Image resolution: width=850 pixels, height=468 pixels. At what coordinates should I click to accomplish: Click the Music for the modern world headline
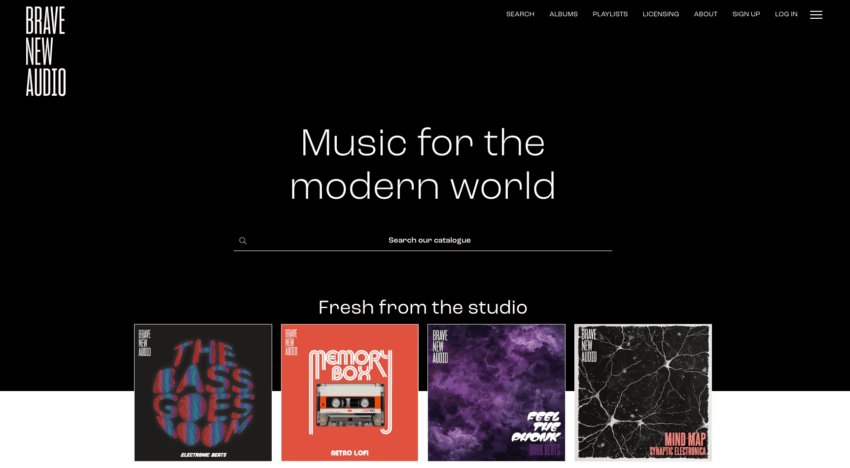(423, 164)
